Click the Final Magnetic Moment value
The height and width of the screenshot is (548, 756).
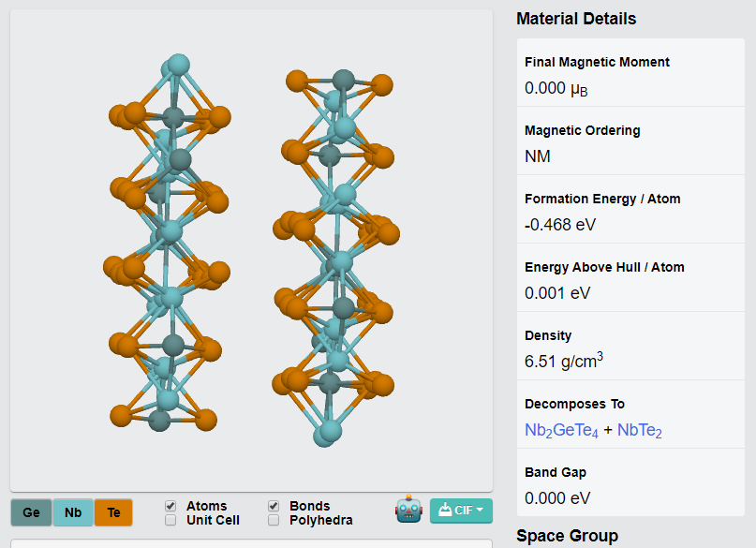tap(556, 89)
